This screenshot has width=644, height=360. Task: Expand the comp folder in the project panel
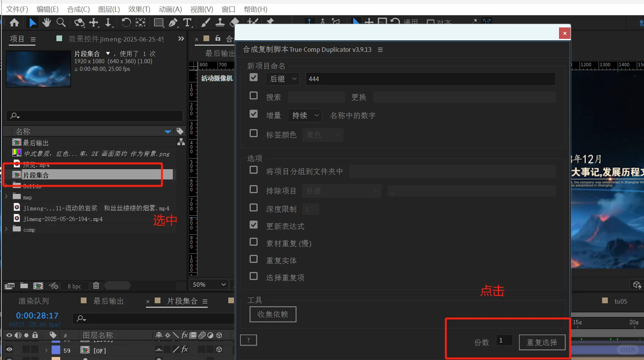[x=6, y=229]
